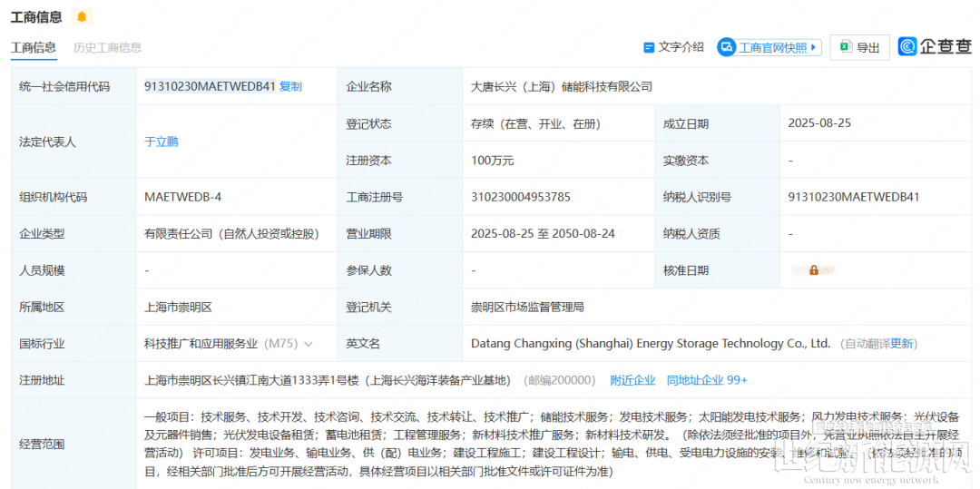Click company type 有限责任公司 value
This screenshot has width=980, height=489.
(x=232, y=234)
